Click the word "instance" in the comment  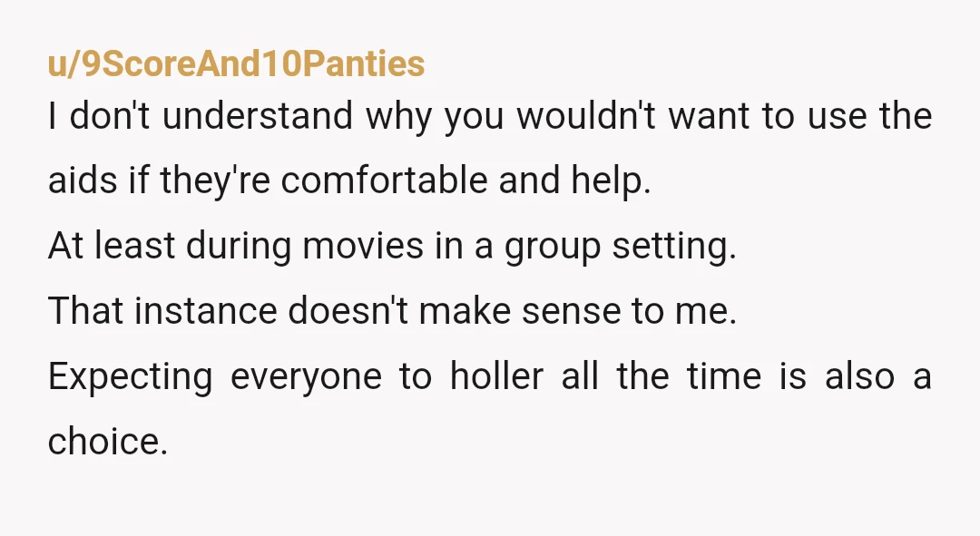coord(206,310)
